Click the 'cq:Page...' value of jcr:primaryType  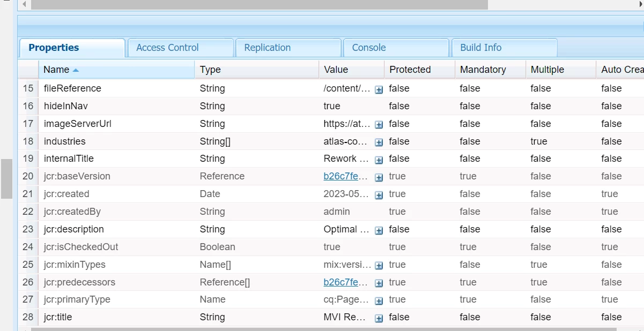pos(346,299)
